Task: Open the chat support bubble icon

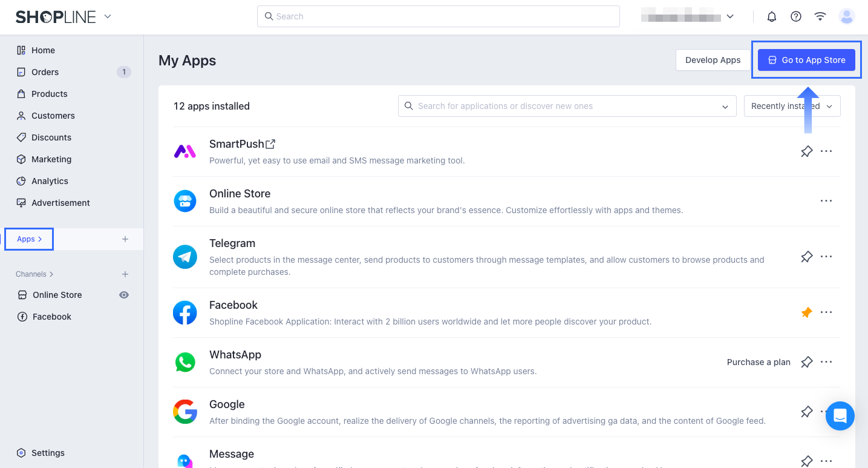Action: pyautogui.click(x=840, y=416)
